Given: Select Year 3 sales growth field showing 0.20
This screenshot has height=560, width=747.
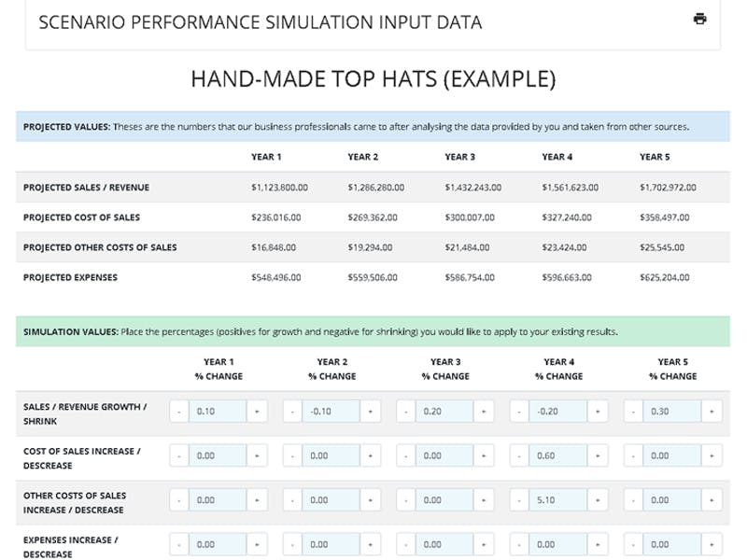Looking at the screenshot, I should click(x=444, y=411).
